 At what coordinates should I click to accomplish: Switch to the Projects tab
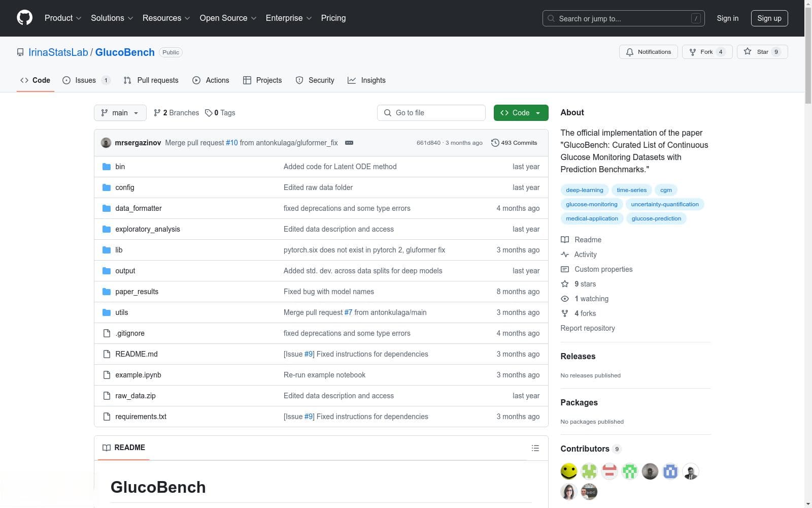coord(262,80)
